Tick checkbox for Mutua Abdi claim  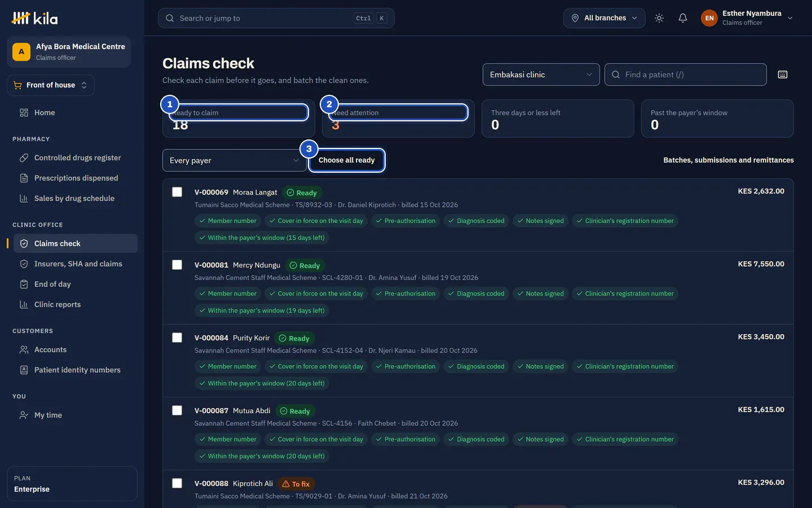coord(177,410)
